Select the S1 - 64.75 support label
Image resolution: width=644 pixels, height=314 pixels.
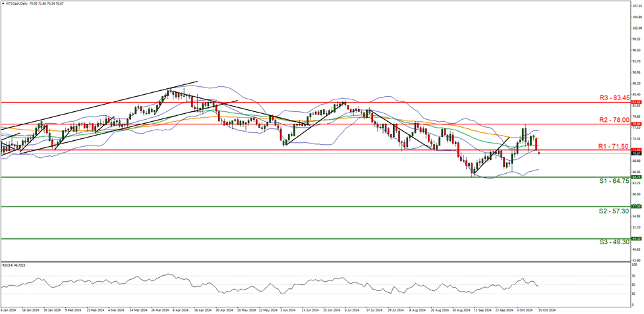tap(615, 182)
